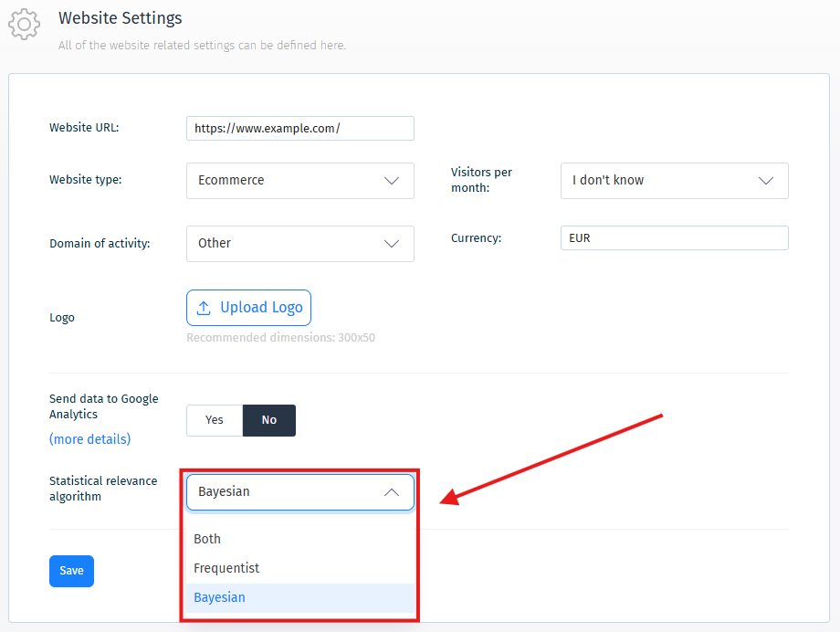840x632 pixels.
Task: Click the Bayesian statistical algorithm combo box
Action: coord(283,492)
